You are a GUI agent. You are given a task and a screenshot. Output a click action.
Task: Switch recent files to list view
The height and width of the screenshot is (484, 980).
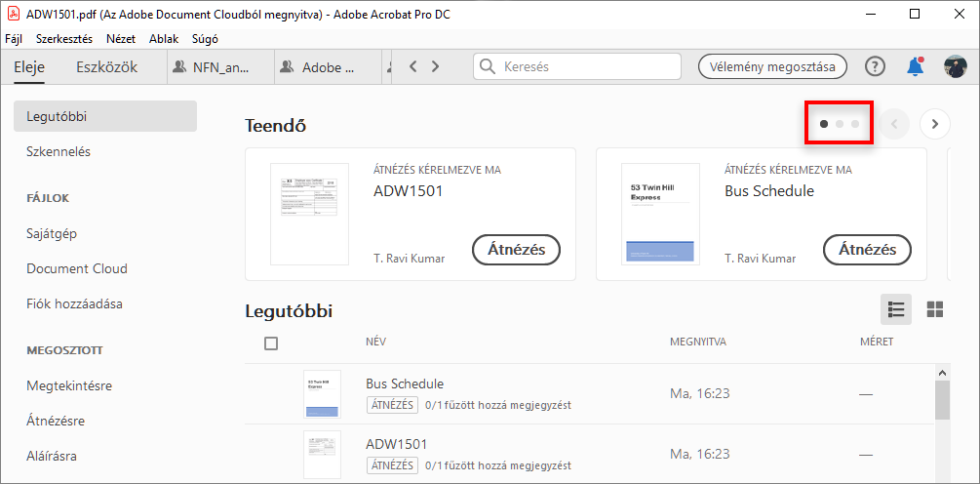896,309
